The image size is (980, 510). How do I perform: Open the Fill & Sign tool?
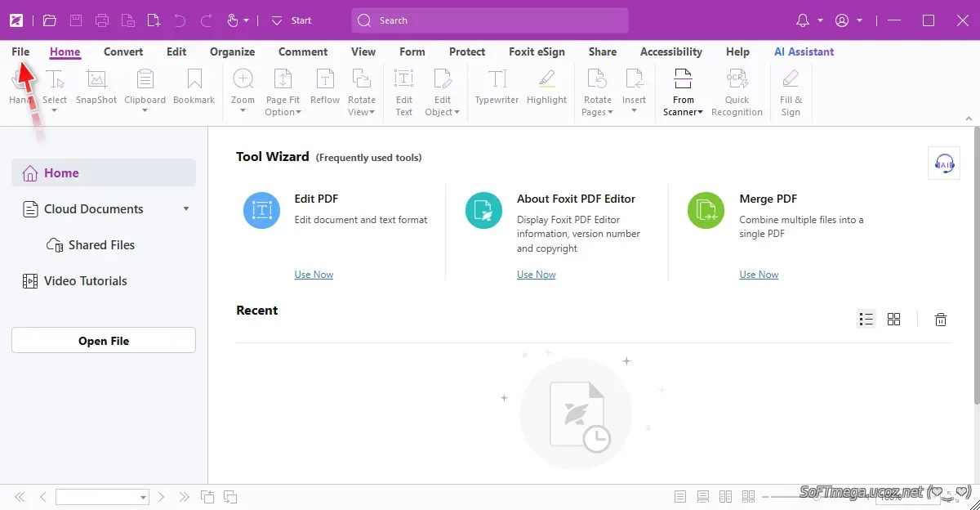(x=791, y=92)
